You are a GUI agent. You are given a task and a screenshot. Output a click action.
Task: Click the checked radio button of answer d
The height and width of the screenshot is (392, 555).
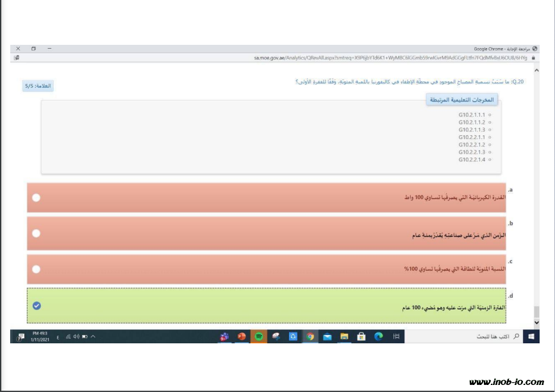[37, 306]
